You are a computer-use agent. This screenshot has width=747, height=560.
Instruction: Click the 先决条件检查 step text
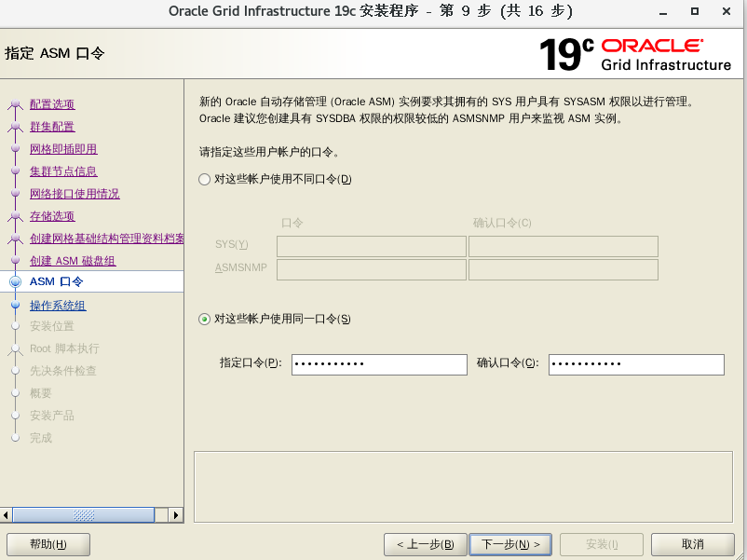(x=63, y=371)
